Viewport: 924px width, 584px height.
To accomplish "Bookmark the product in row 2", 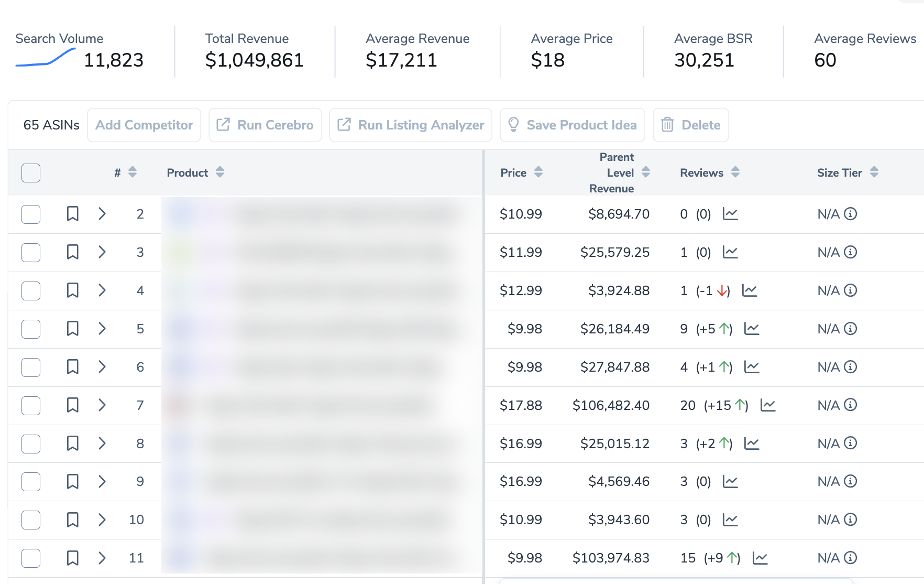I will coord(72,214).
